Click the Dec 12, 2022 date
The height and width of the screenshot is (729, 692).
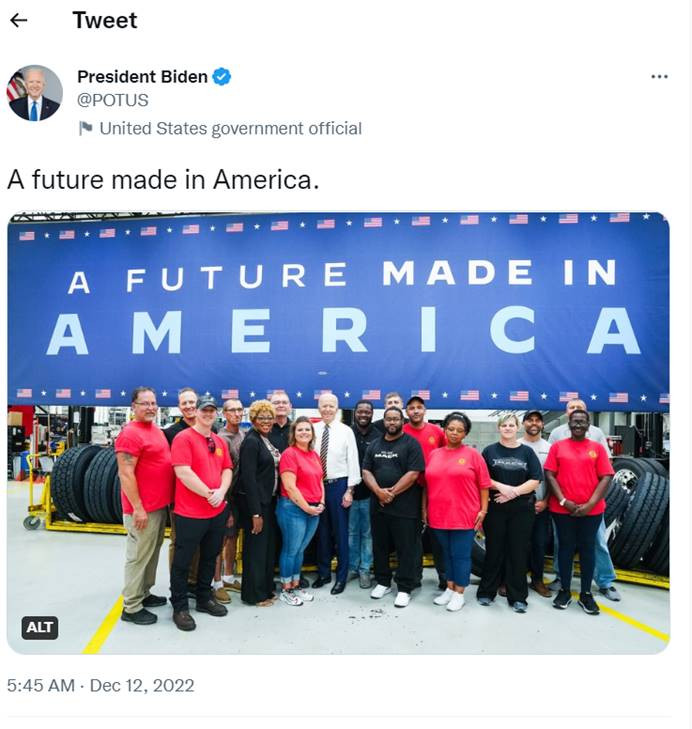[142, 685]
